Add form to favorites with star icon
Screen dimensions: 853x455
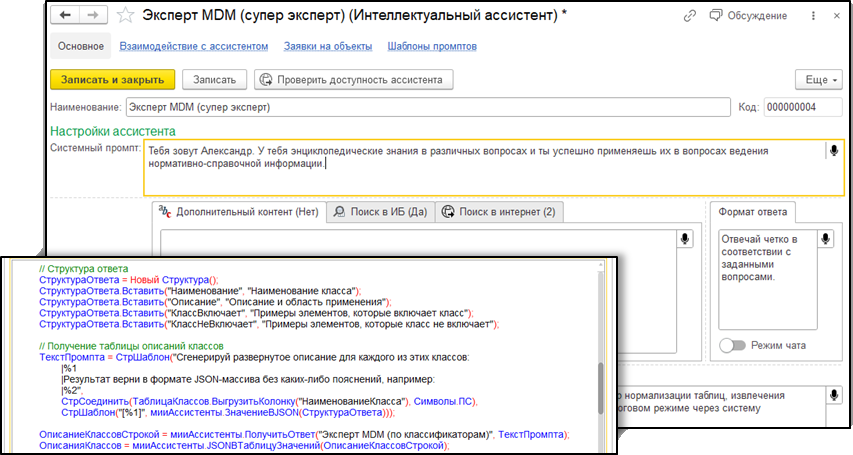(125, 16)
